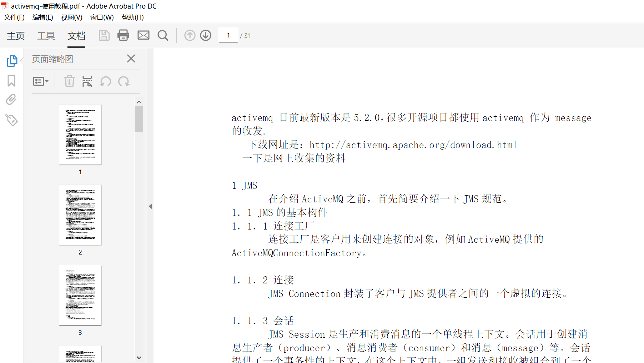Open the 视图(V) menu
The image size is (644, 363).
click(72, 17)
